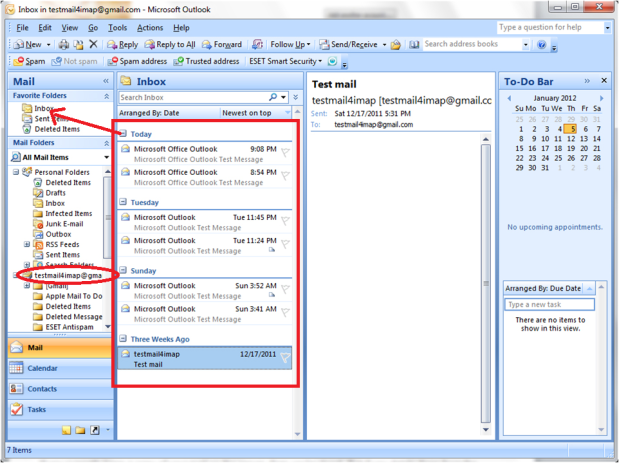Open the File menu
619x463 pixels.
[22, 28]
